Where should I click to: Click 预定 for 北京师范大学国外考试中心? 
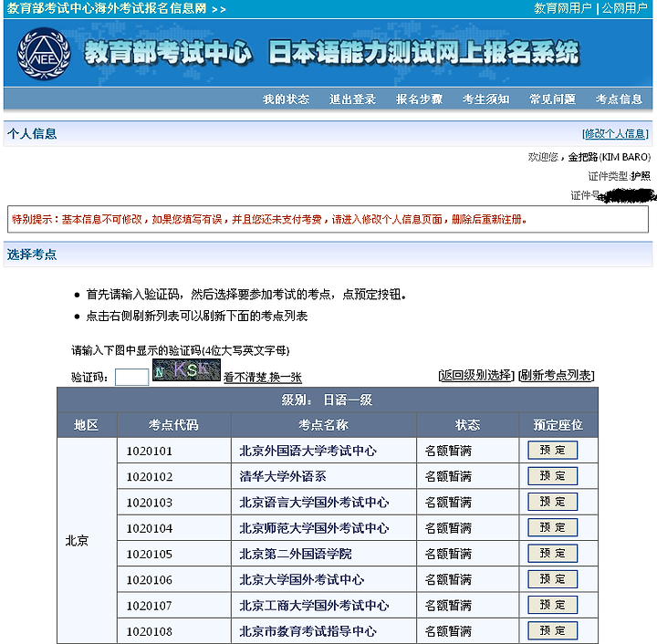click(552, 527)
